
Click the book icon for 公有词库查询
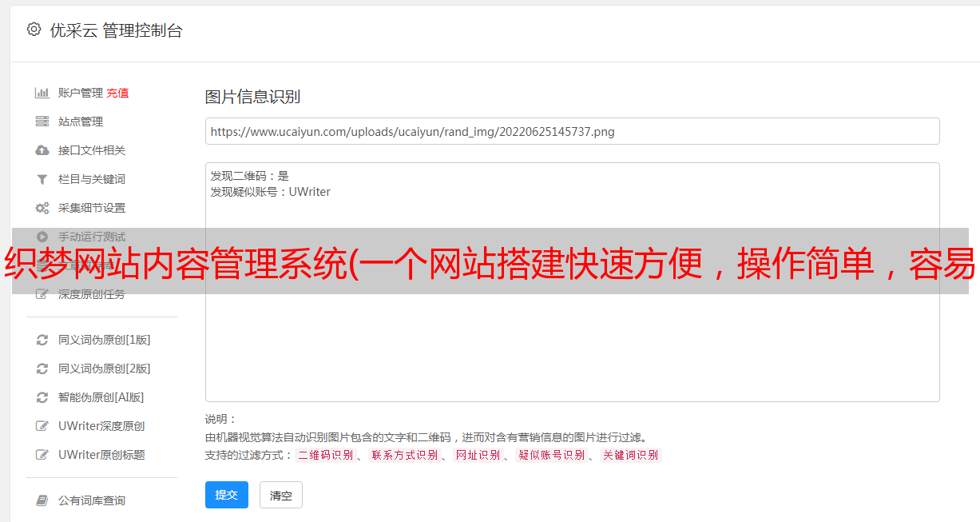[x=42, y=500]
